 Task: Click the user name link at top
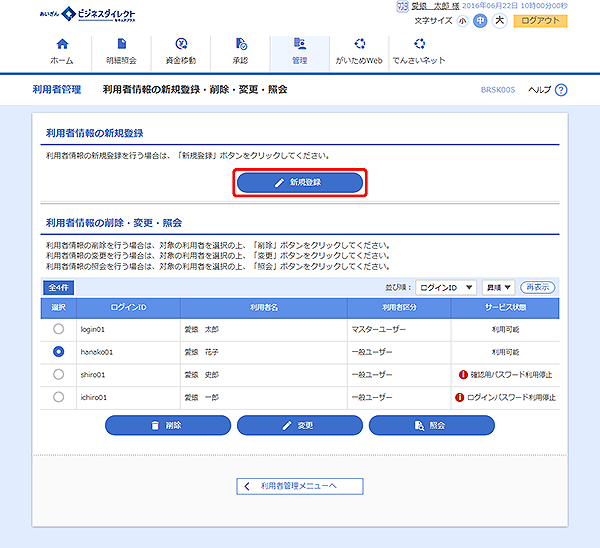point(435,6)
